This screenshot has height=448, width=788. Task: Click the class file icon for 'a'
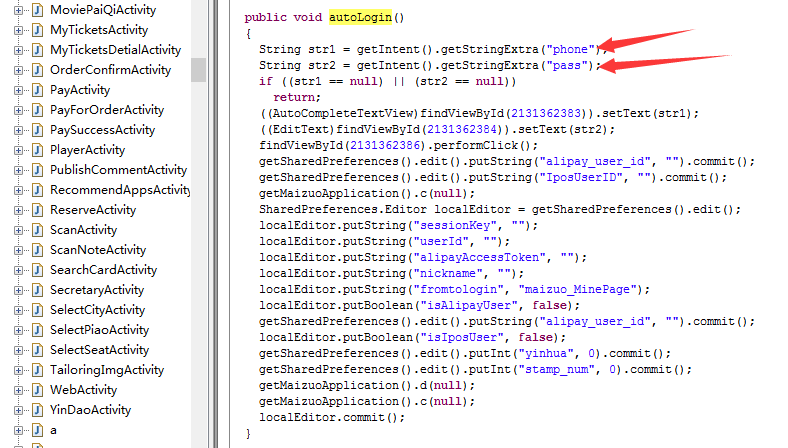tap(38, 430)
